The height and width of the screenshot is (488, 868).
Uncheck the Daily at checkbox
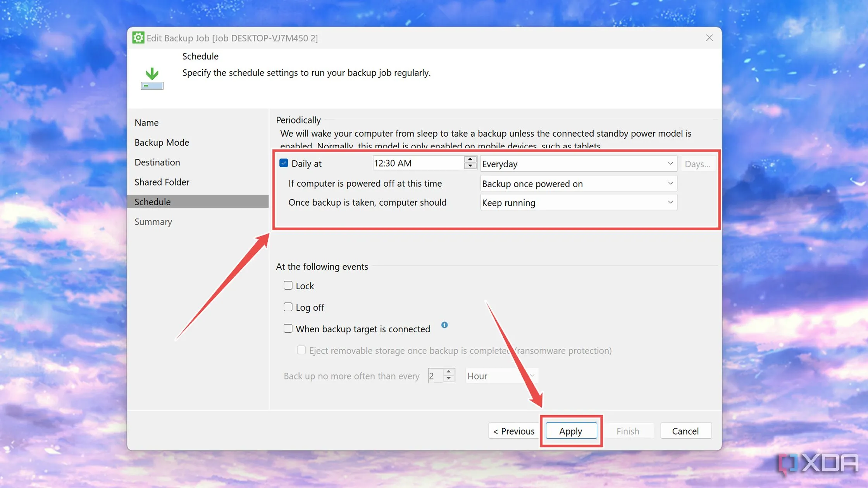[x=284, y=163]
